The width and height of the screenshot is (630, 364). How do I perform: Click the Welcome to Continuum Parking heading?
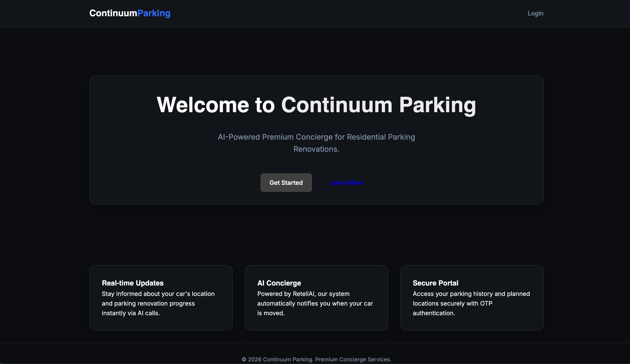(316, 105)
